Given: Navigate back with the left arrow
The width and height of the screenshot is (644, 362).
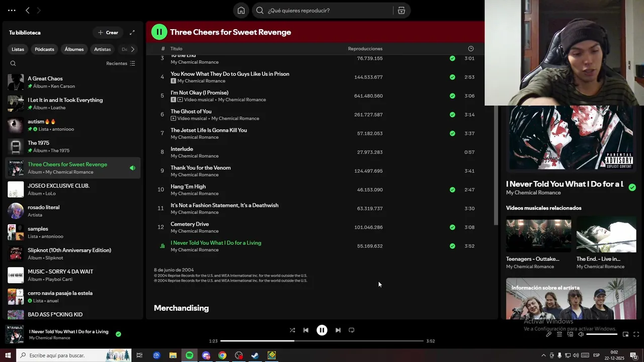Looking at the screenshot, I should point(28,11).
